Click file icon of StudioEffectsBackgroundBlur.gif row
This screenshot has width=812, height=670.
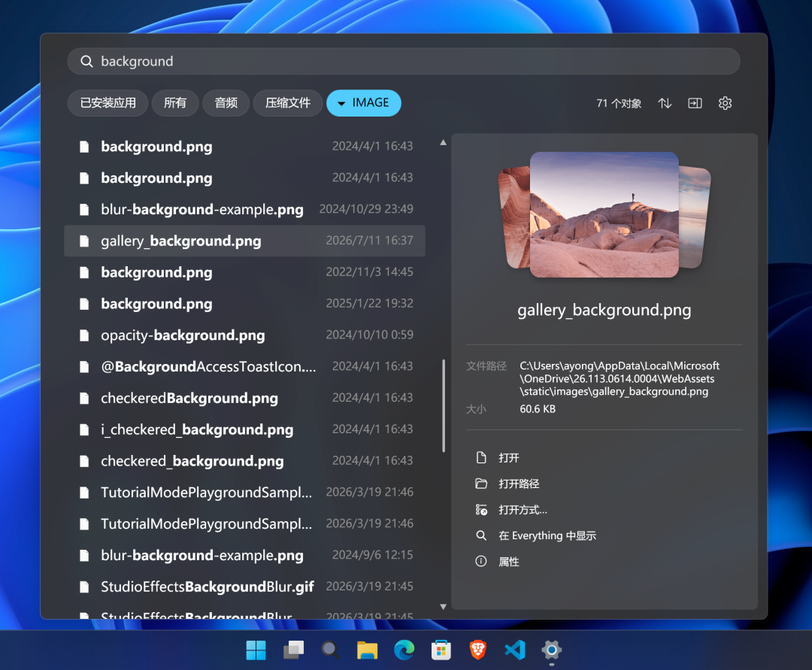tap(84, 587)
